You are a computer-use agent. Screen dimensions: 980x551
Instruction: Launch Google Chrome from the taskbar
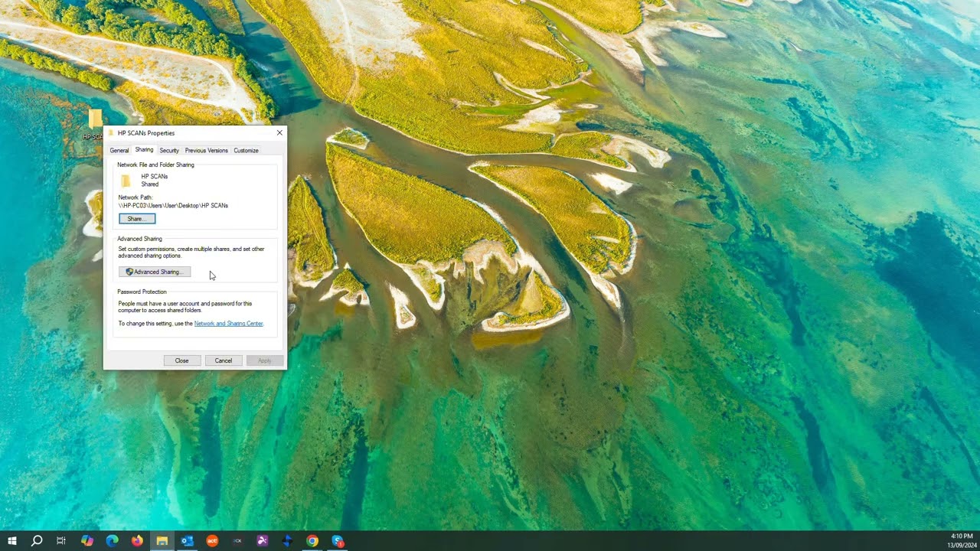[x=312, y=541]
